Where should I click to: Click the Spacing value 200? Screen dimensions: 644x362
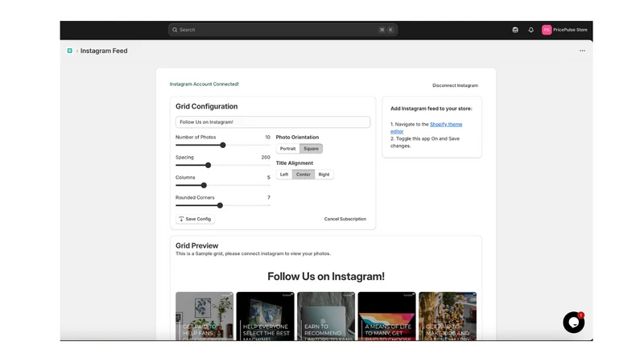point(266,157)
